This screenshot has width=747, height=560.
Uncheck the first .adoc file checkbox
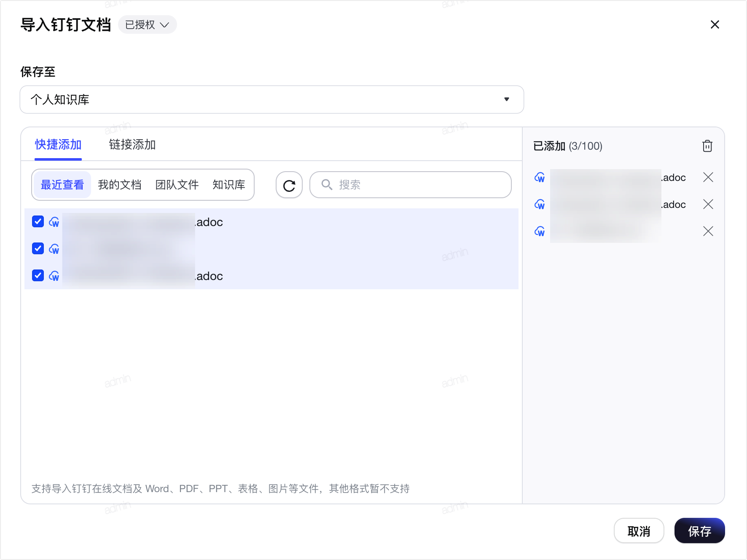(38, 221)
